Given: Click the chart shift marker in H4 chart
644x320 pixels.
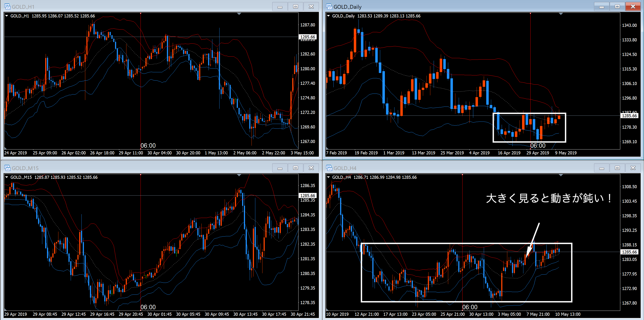Looking at the screenshot, I should 561,175.
